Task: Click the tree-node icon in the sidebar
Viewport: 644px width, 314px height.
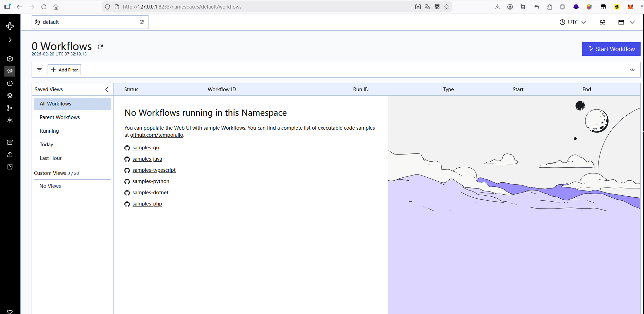Action: coord(10,108)
